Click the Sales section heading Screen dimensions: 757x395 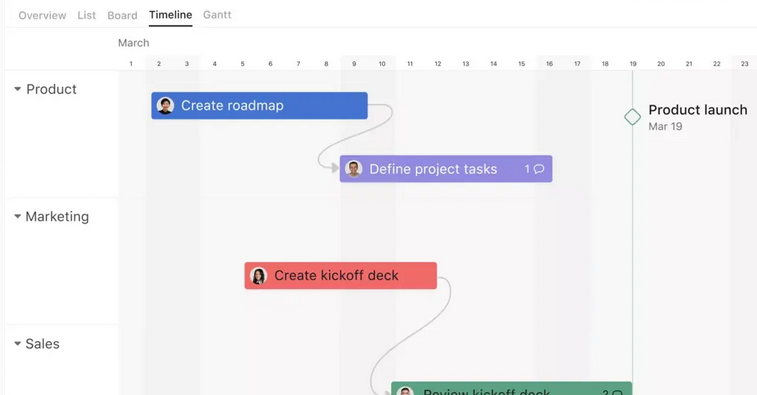point(42,344)
